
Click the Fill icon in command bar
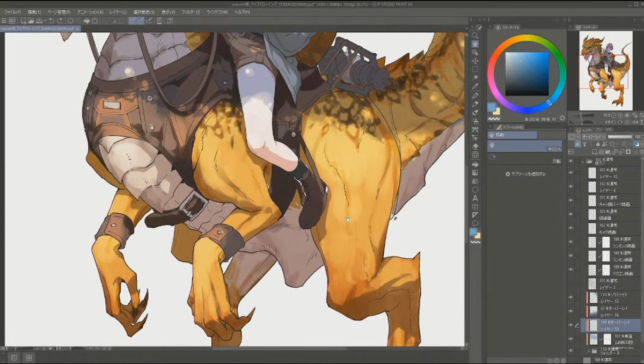click(x=86, y=20)
